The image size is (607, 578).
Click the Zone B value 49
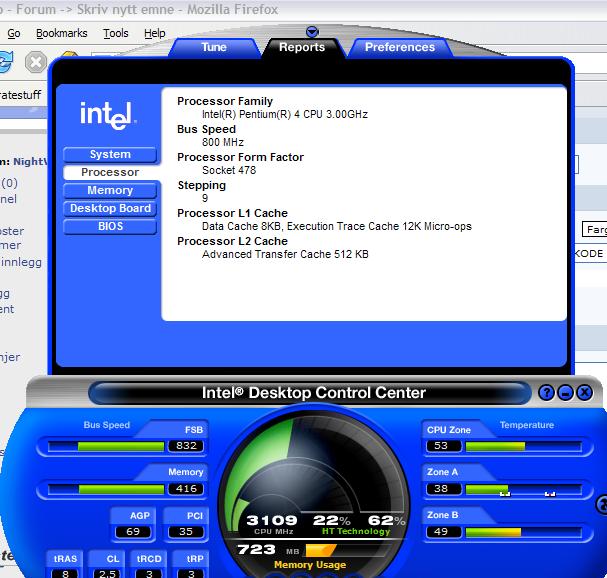click(444, 532)
